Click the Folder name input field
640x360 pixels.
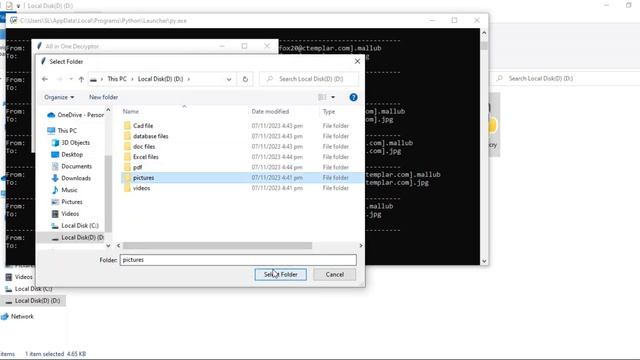click(x=238, y=260)
